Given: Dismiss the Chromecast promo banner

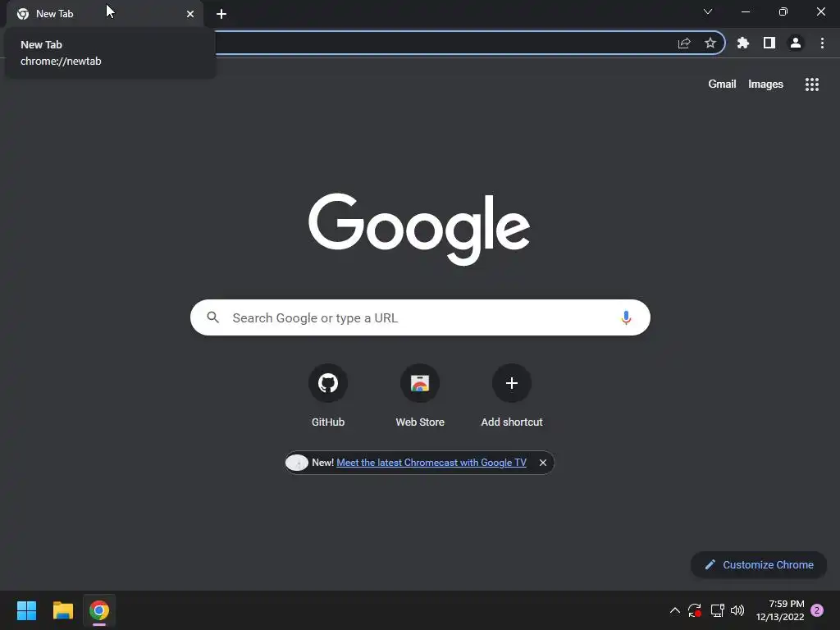Looking at the screenshot, I should 543,463.
